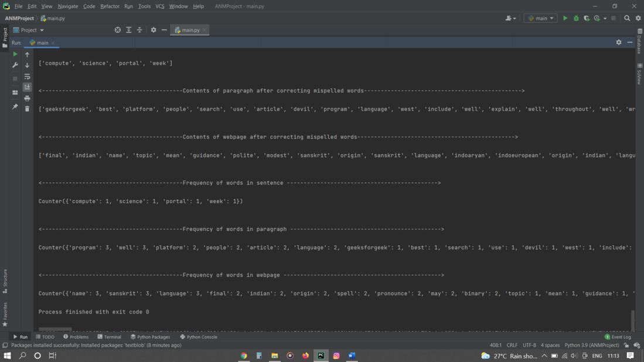
Task: Click the up arrow to go up the stack trace
Action: pos(27,54)
